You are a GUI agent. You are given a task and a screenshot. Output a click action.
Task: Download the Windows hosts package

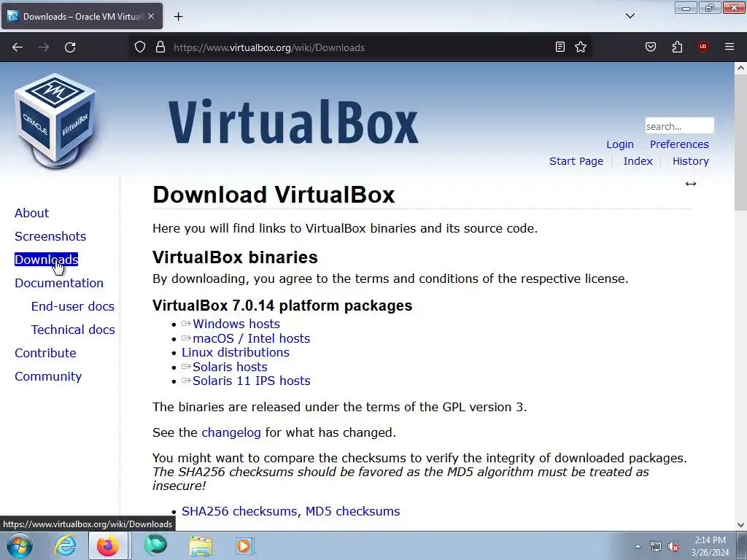[236, 324]
